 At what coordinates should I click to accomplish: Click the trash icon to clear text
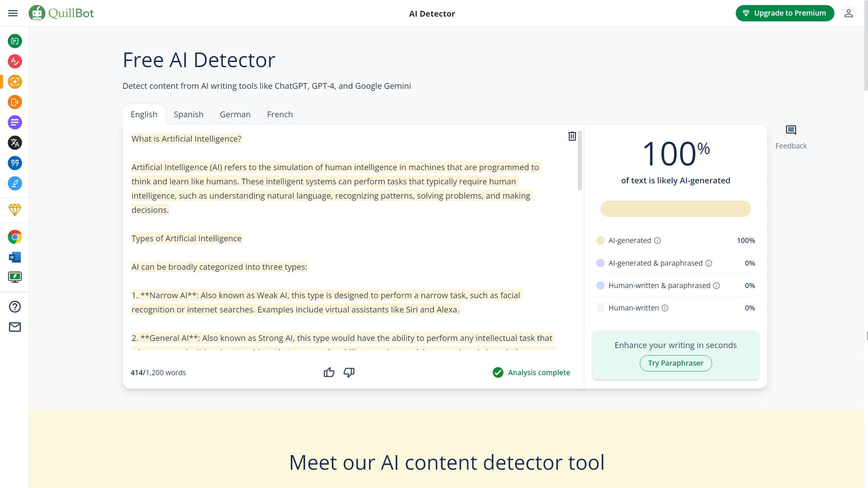572,136
